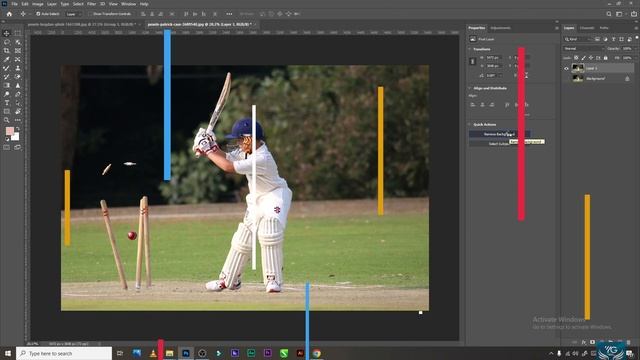Open the layer Kind filter dropdown
Image resolution: width=640 pixels, height=360 pixels.
(x=577, y=39)
